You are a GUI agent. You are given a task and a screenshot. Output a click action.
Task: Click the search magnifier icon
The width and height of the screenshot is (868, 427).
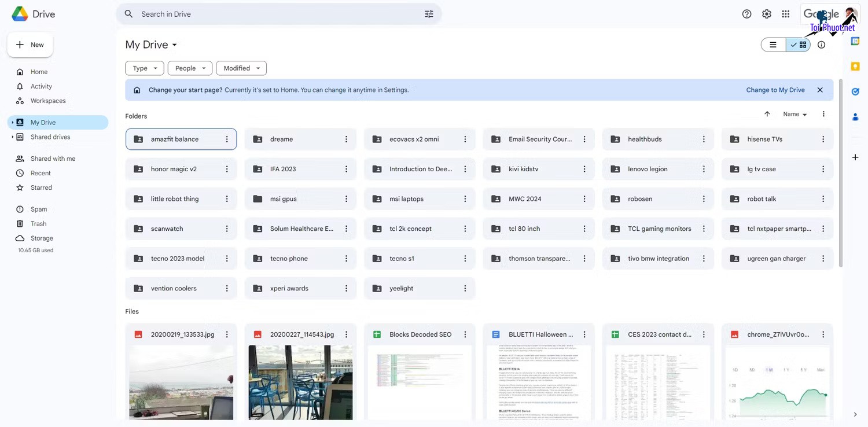pos(128,14)
